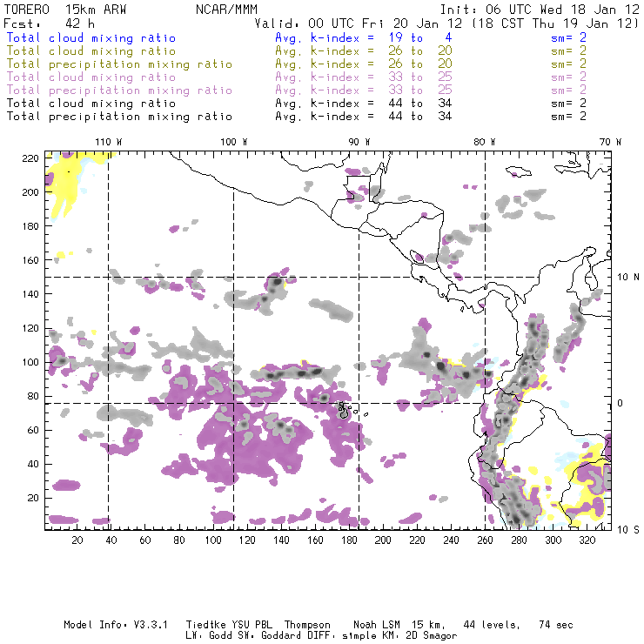
Task: Click '(18 CST Thu 19 Jan 12)' local time
Action: point(555,23)
